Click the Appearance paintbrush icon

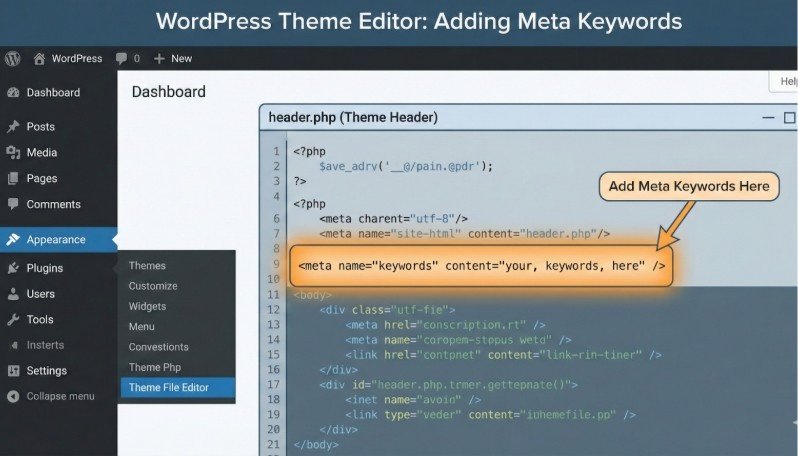point(13,239)
